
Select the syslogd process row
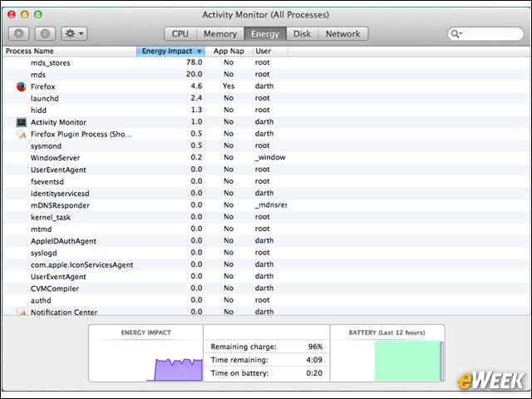(266, 253)
